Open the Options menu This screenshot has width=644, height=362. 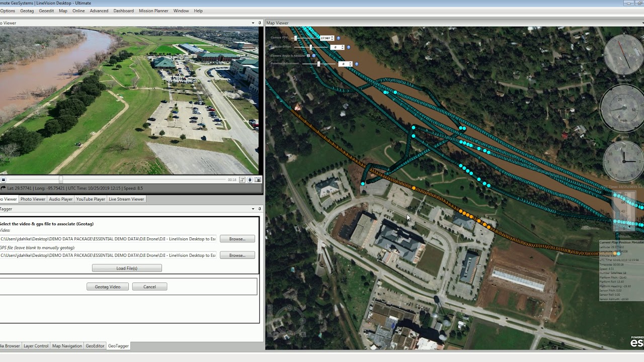click(x=8, y=11)
